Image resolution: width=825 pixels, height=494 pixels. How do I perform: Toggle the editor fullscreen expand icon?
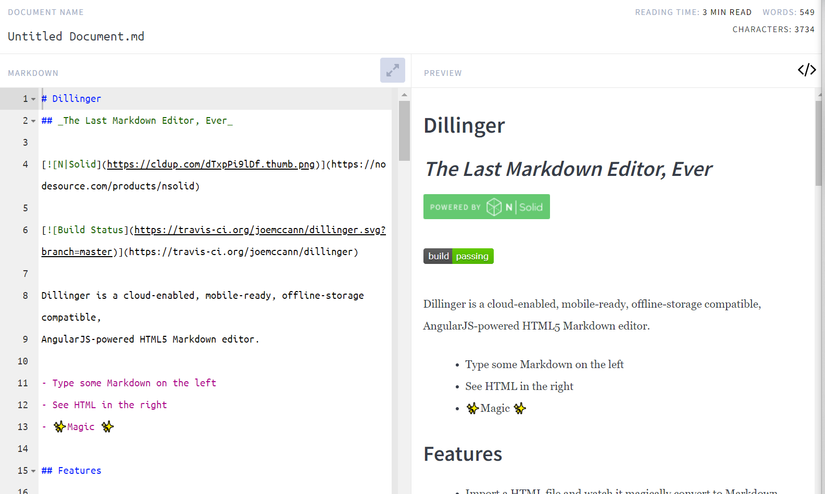(x=393, y=70)
